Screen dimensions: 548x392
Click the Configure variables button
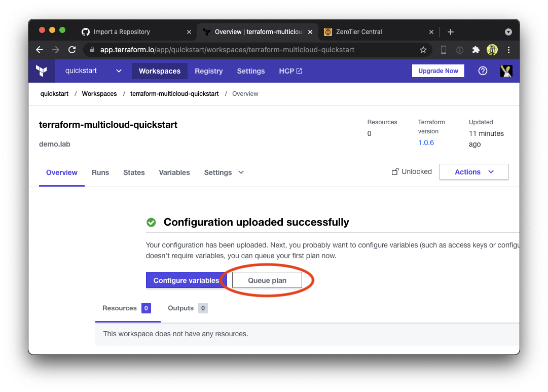186,280
